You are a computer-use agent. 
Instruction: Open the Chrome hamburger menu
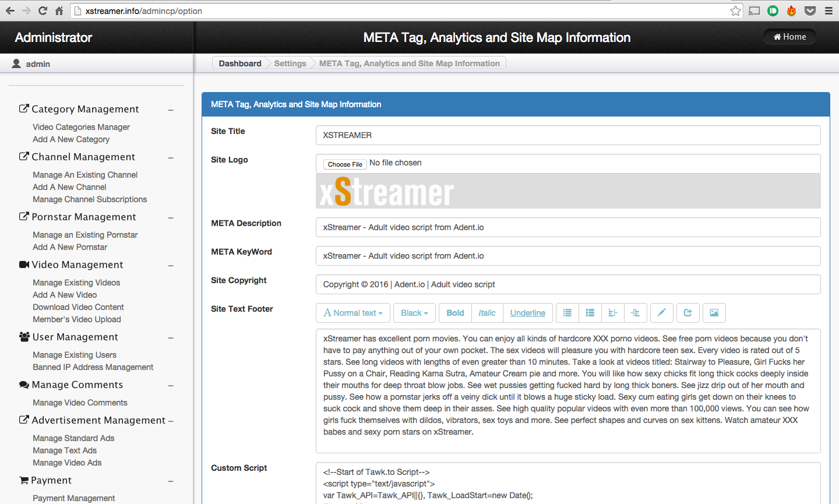coord(829,10)
